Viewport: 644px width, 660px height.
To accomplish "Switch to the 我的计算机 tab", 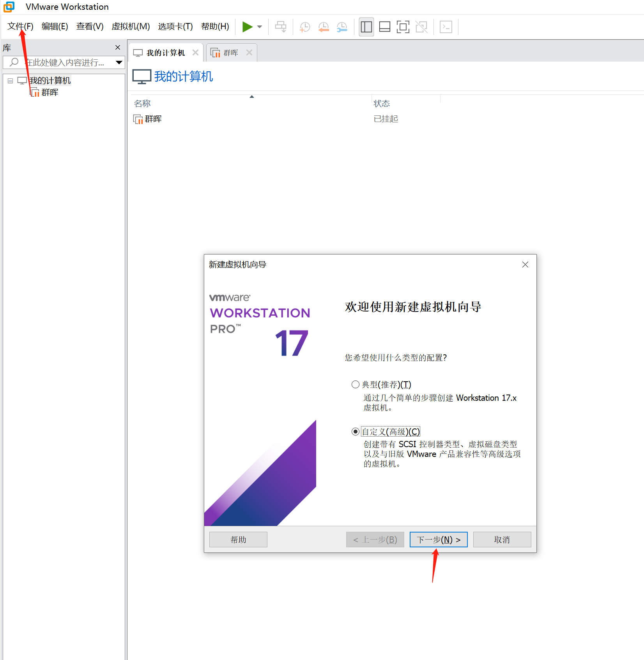I will (x=165, y=53).
